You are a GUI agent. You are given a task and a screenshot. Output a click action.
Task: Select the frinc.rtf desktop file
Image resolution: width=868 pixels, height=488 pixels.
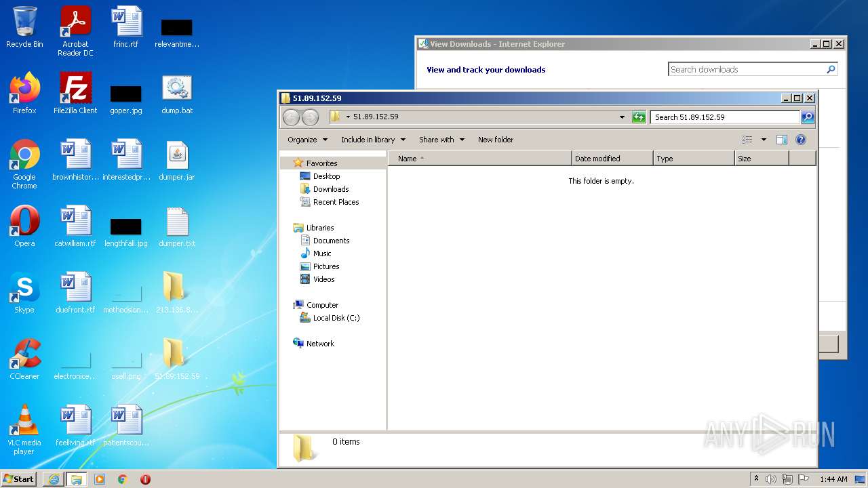tap(126, 27)
